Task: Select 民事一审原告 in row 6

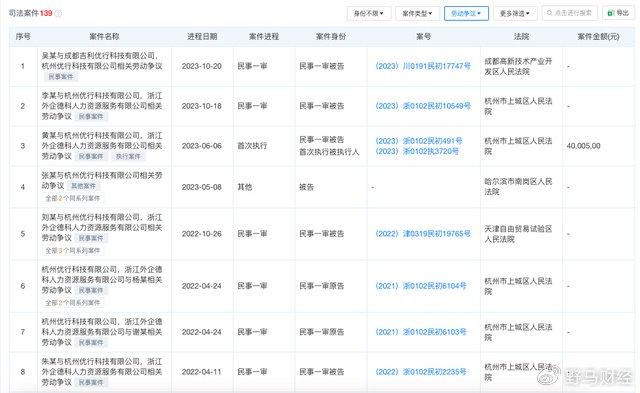Action: click(x=322, y=286)
